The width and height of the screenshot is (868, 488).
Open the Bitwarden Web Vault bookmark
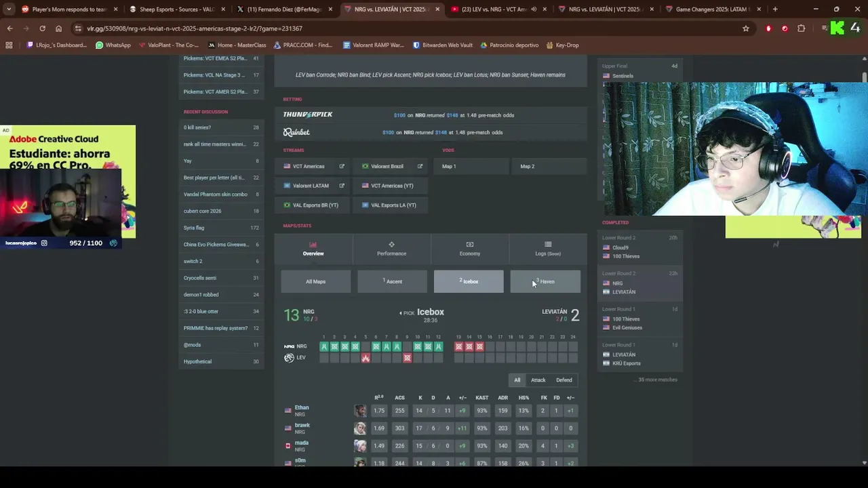[442, 45]
